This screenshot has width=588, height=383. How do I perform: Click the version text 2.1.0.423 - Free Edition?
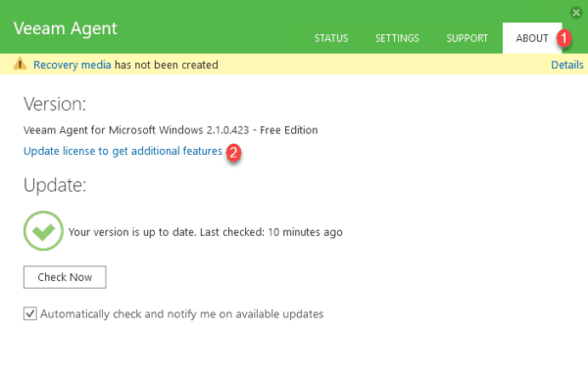[x=262, y=130]
